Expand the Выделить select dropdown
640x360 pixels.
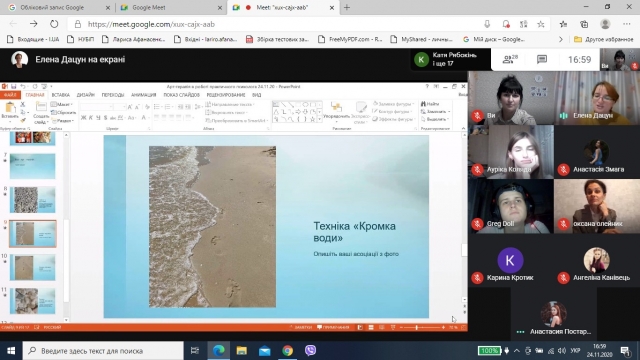435,119
